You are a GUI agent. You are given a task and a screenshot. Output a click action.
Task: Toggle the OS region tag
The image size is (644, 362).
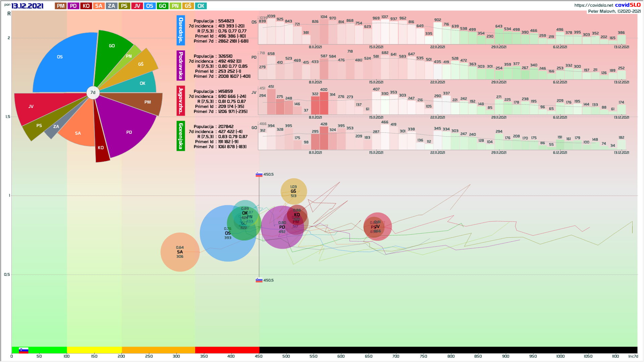click(x=150, y=6)
